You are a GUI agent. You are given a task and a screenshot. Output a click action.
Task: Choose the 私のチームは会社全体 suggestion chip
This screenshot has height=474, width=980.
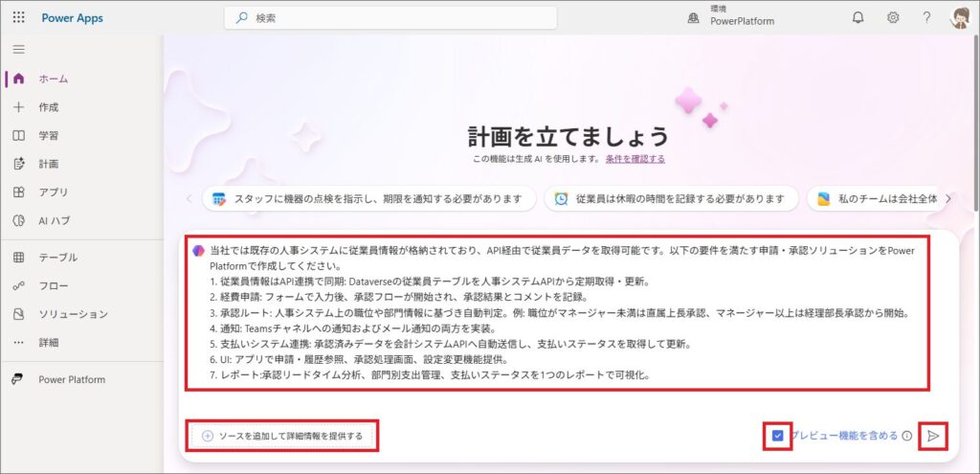click(875, 199)
